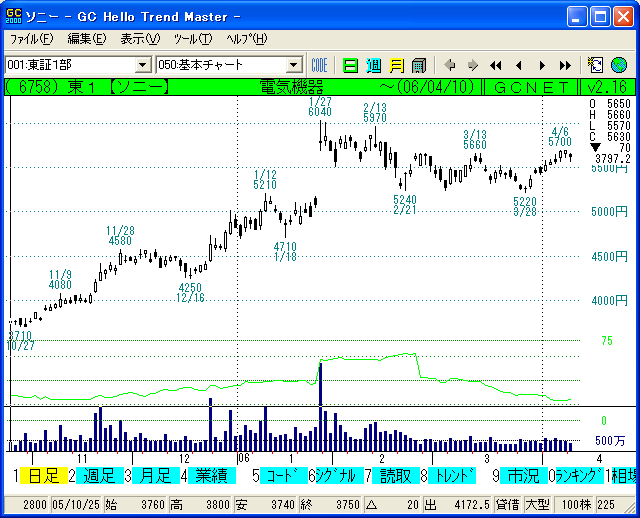Open the ランキング function button

[x=580, y=476]
